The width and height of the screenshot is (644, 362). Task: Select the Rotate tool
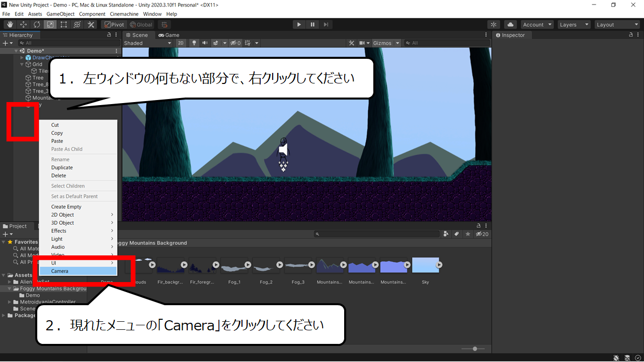(x=37, y=25)
